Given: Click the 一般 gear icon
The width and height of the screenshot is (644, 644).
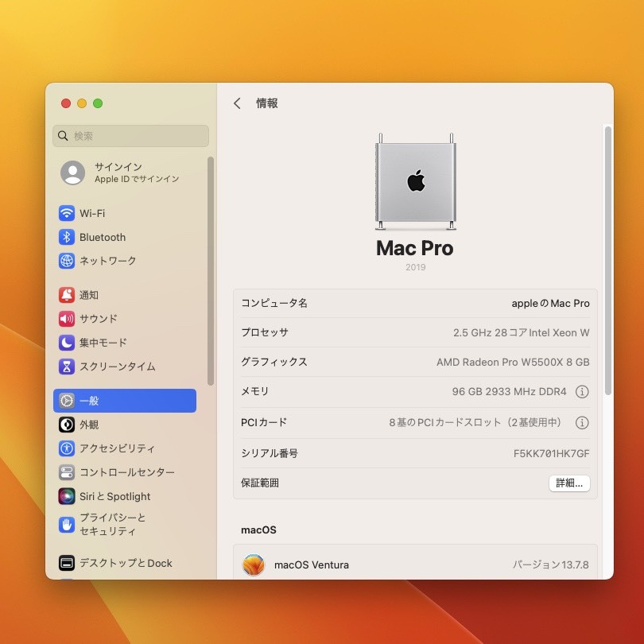Looking at the screenshot, I should [67, 401].
